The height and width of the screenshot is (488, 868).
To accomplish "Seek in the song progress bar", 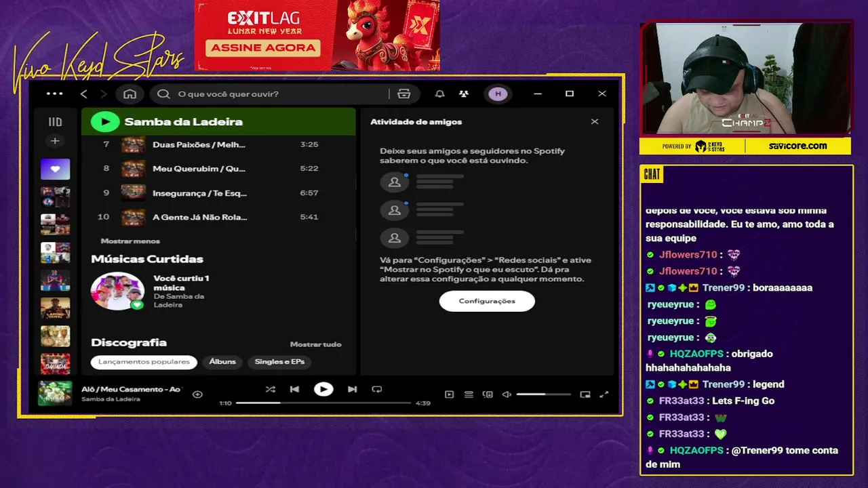I will pyautogui.click(x=323, y=403).
